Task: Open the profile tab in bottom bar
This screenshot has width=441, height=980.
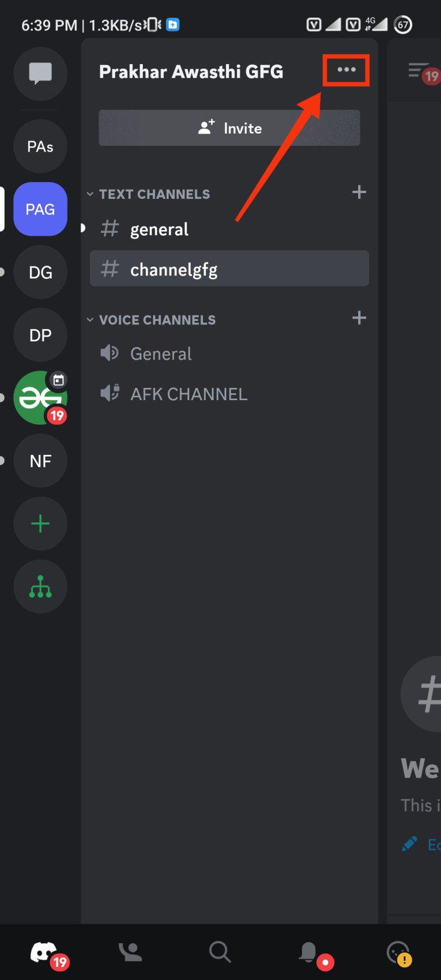Action: [x=399, y=952]
